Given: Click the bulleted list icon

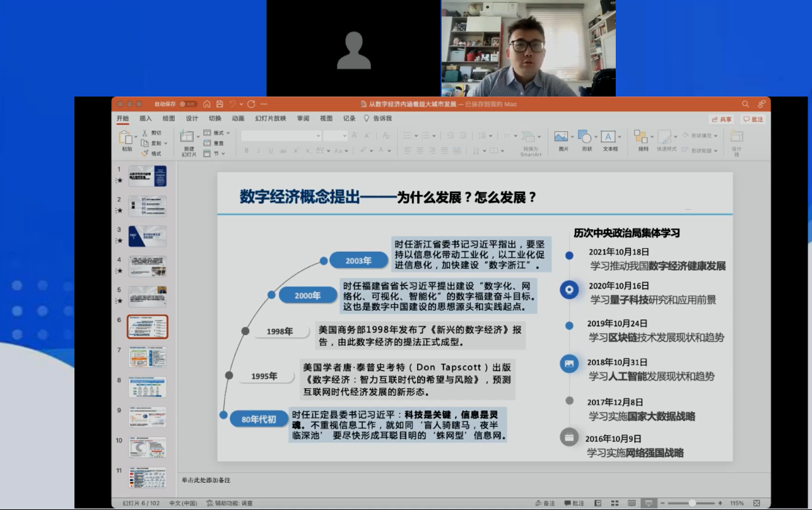Looking at the screenshot, I should [408, 135].
